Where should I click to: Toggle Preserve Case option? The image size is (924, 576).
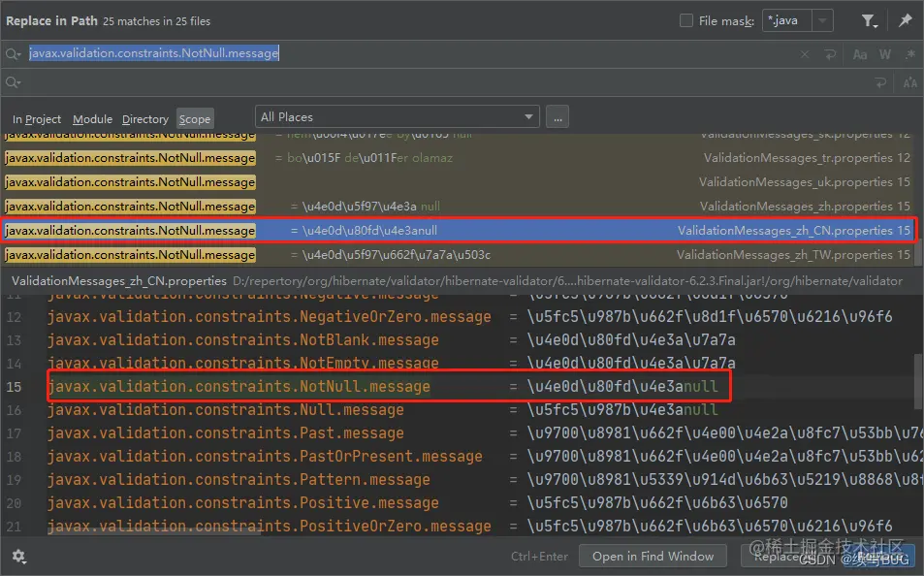(x=909, y=83)
